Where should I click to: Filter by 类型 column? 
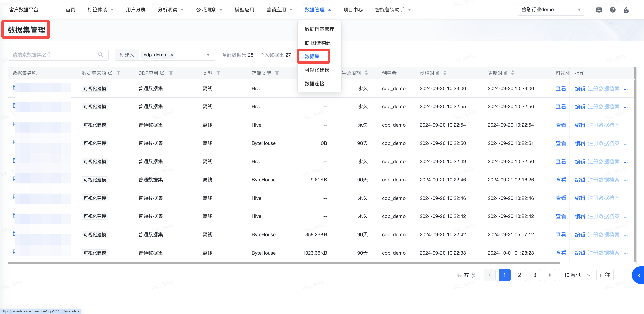[218, 73]
